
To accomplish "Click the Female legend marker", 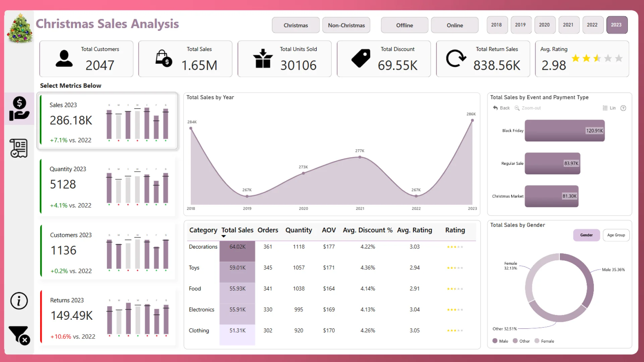I will [x=537, y=341].
